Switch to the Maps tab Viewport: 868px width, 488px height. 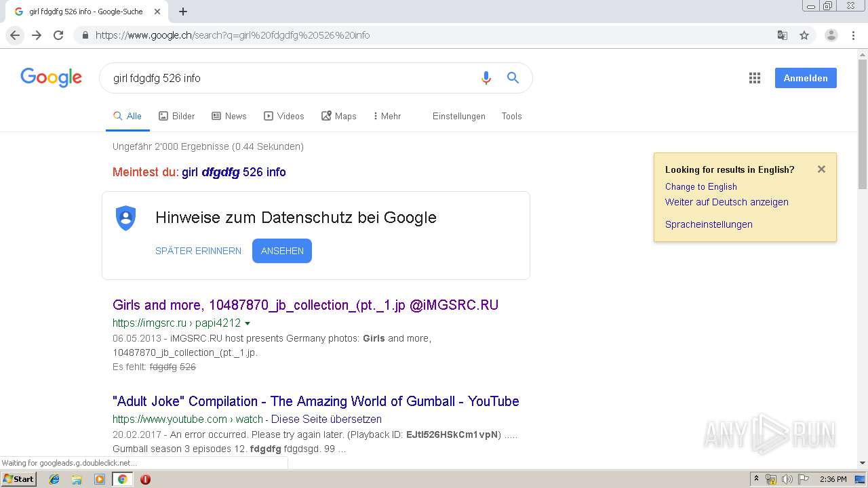(x=338, y=116)
